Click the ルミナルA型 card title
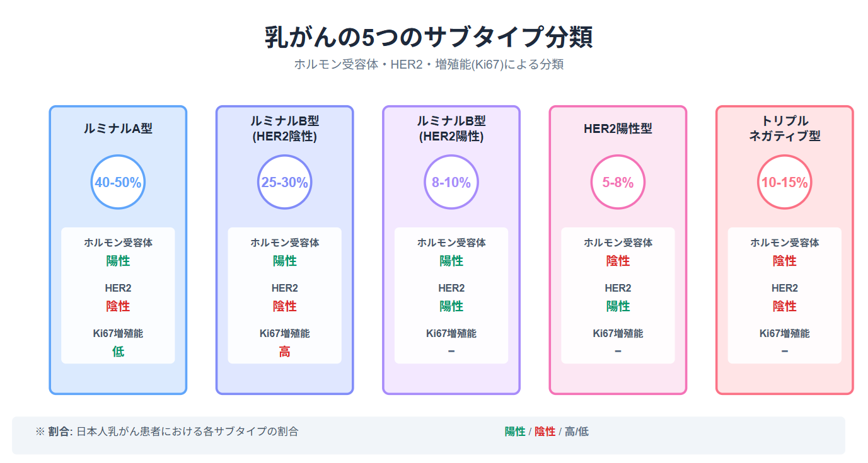 point(118,129)
